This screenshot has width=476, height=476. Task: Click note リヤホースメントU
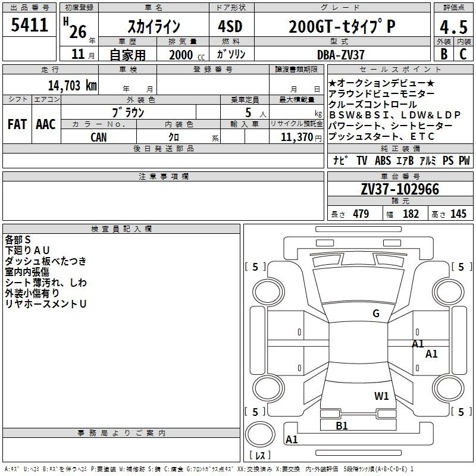coord(46,304)
